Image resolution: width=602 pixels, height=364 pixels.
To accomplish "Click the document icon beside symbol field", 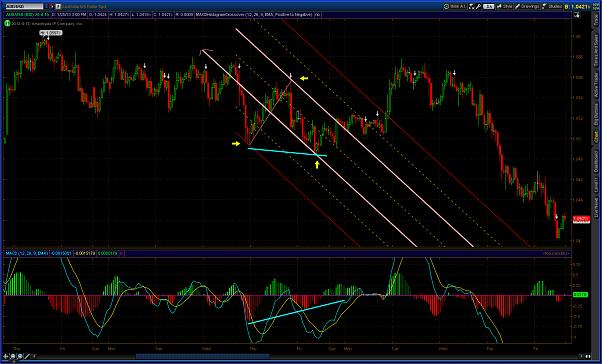I will [58, 7].
